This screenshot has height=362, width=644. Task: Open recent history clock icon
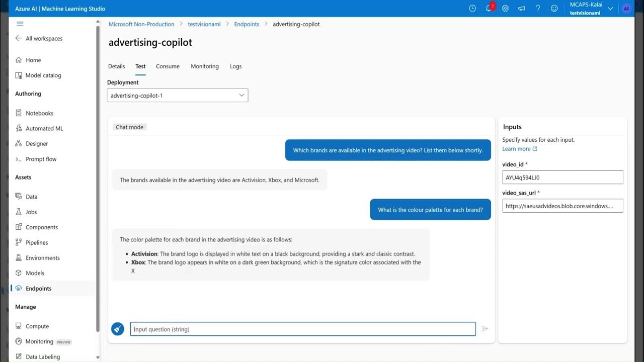[472, 9]
